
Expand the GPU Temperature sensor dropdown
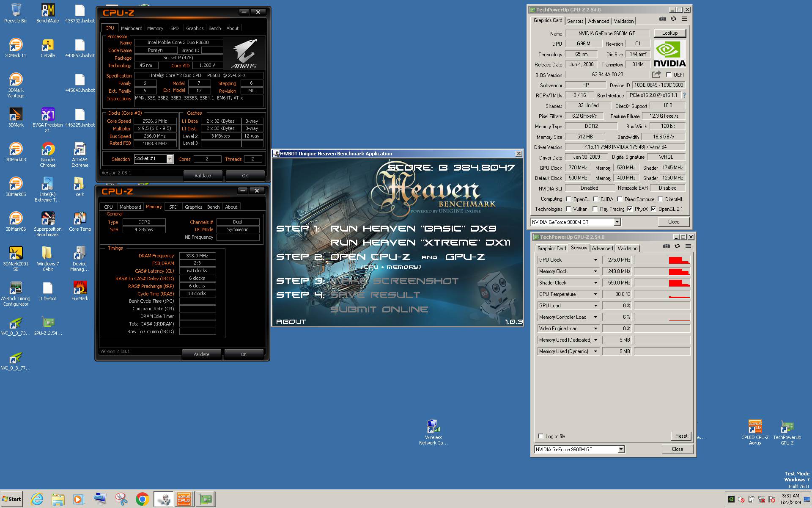[x=595, y=294]
